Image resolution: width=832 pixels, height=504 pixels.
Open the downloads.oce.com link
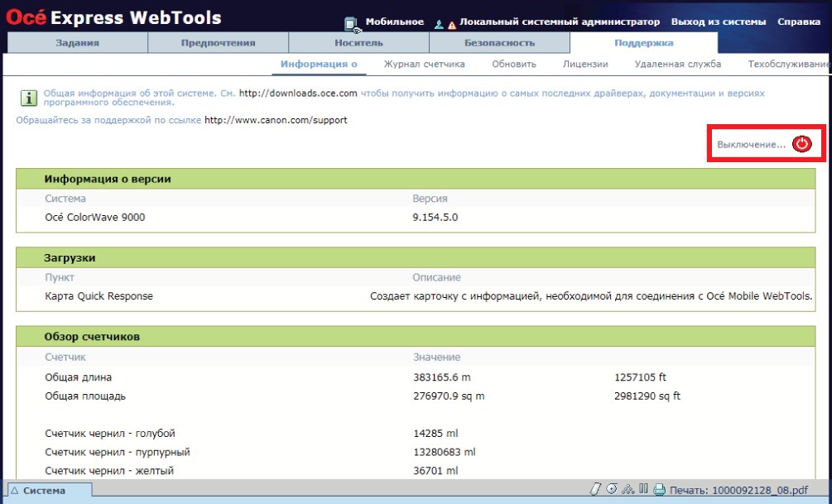click(x=298, y=94)
